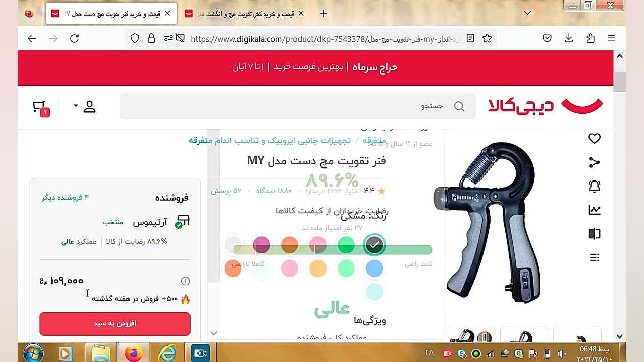644x362 pixels.
Task: Add product to favorites with heart icon
Action: click(594, 139)
